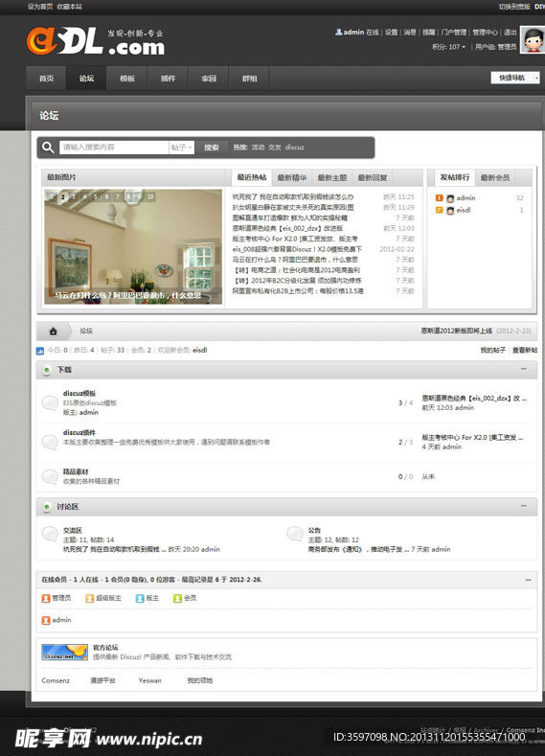The image size is (545, 756).
Task: Click in the search input field
Action: point(114,148)
